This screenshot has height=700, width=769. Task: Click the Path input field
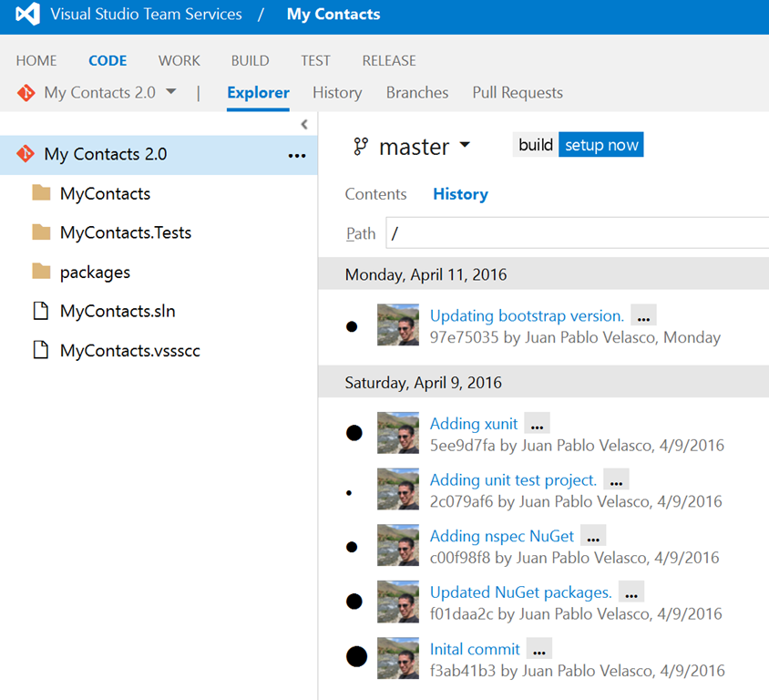(578, 233)
